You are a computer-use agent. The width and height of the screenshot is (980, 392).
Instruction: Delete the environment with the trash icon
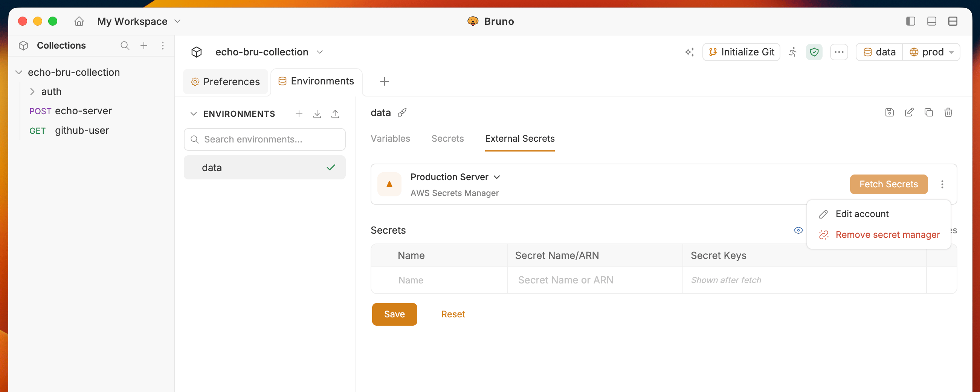[948, 112]
